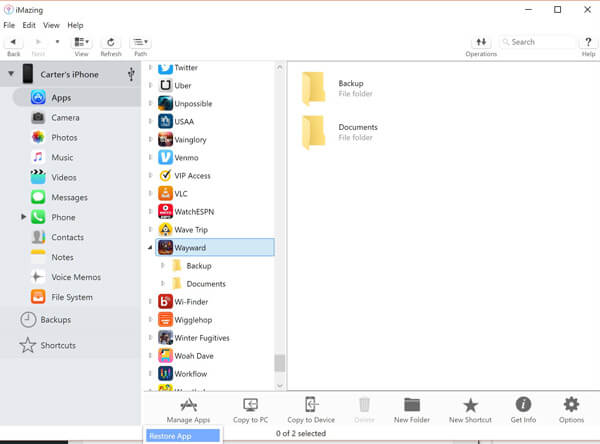The height and width of the screenshot is (444, 600).
Task: Click the Copy to Device icon
Action: pyautogui.click(x=311, y=404)
